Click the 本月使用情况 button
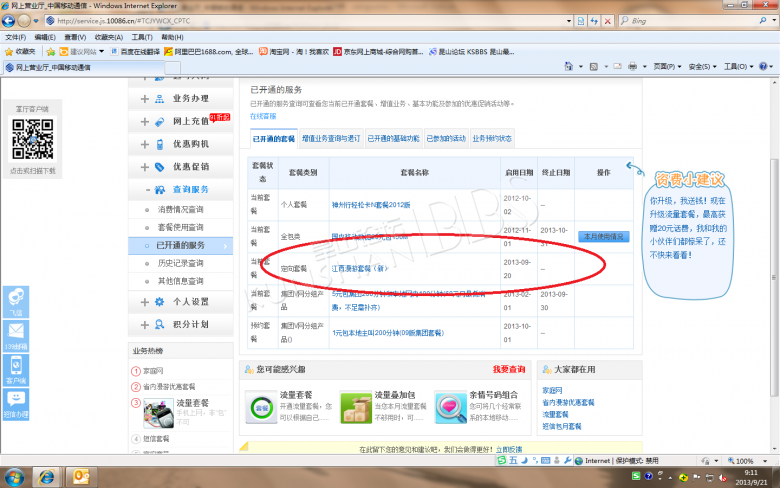780x488 pixels. (x=604, y=236)
